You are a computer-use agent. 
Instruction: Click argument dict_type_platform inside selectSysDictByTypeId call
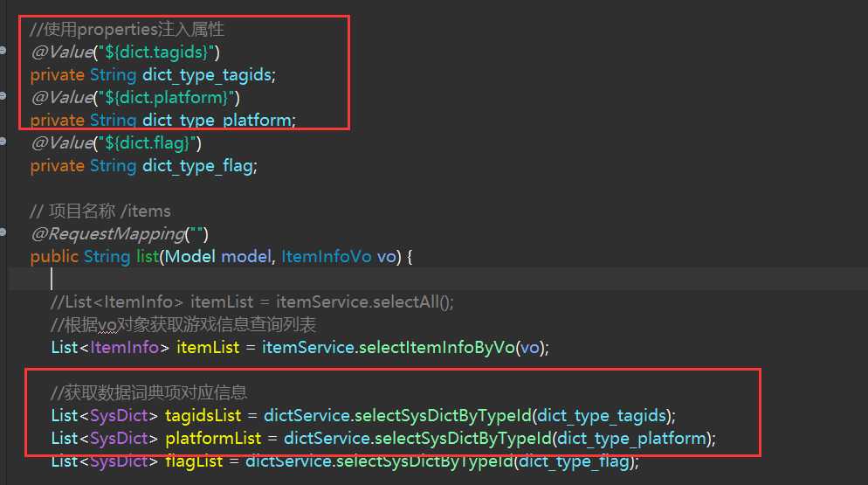(632, 439)
